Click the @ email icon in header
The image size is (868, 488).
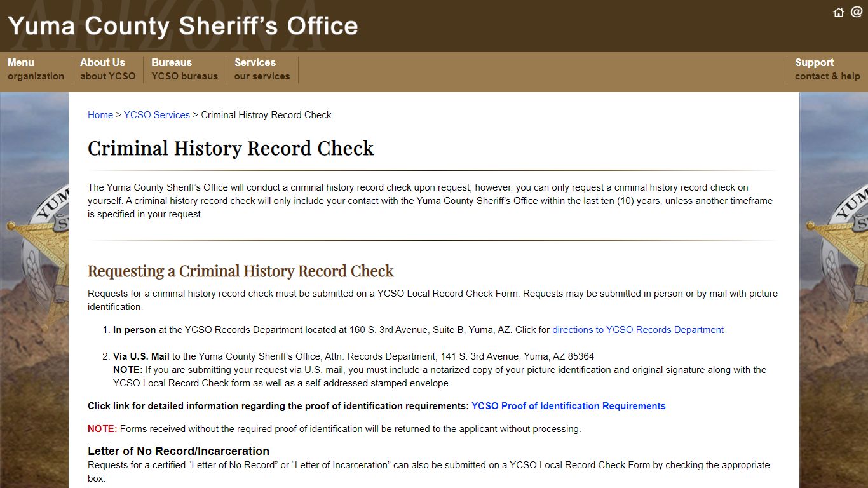coord(857,11)
